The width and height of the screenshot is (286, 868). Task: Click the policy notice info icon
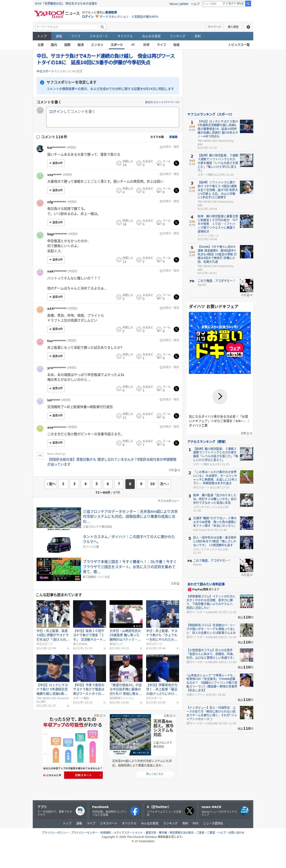(42, 82)
